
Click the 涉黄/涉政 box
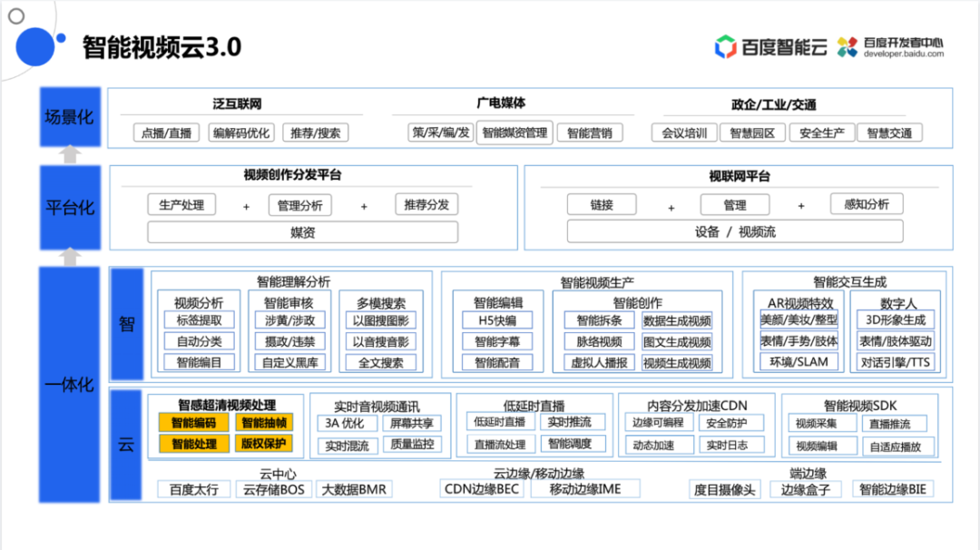coord(290,320)
